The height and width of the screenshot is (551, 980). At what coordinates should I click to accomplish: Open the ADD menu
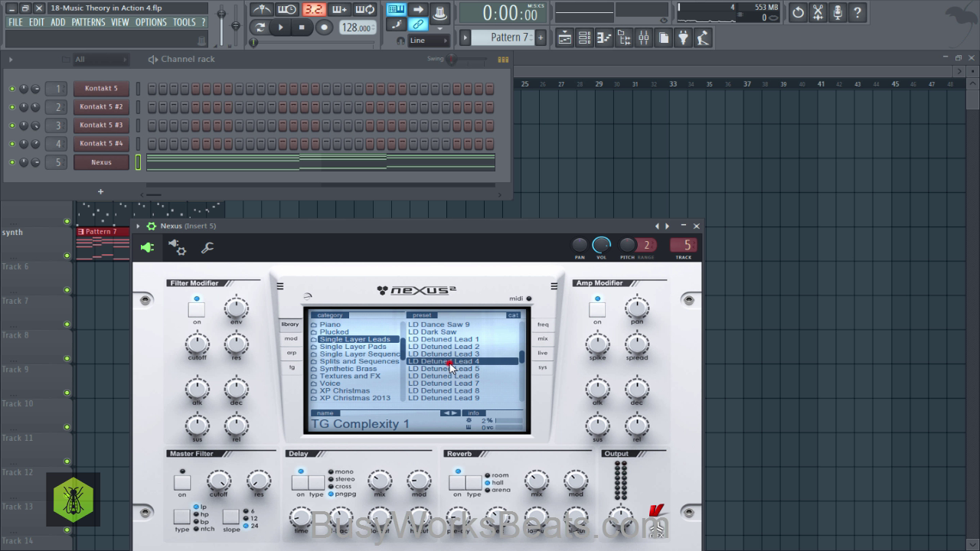pos(58,22)
